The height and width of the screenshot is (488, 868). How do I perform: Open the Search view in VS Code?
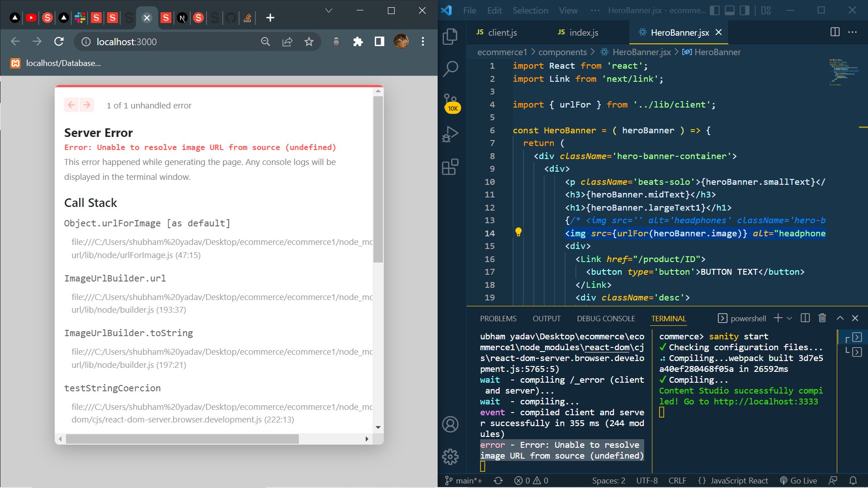[x=450, y=69]
